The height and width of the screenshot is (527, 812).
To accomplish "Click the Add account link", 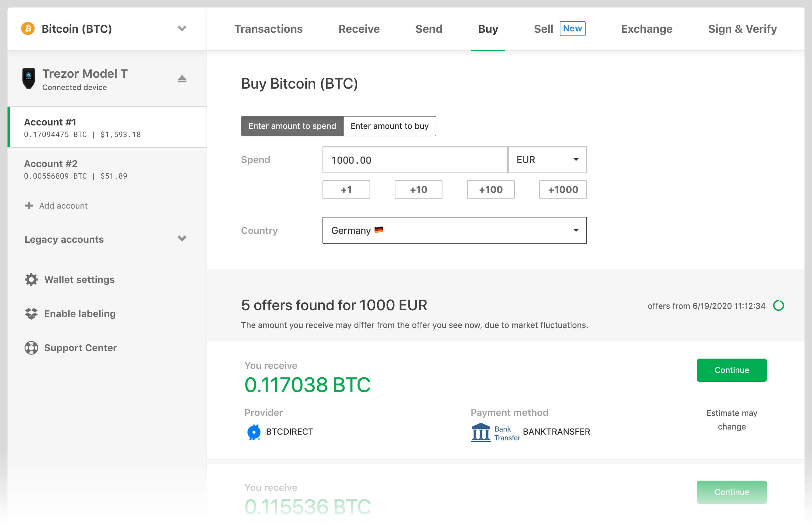I will pyautogui.click(x=63, y=206).
